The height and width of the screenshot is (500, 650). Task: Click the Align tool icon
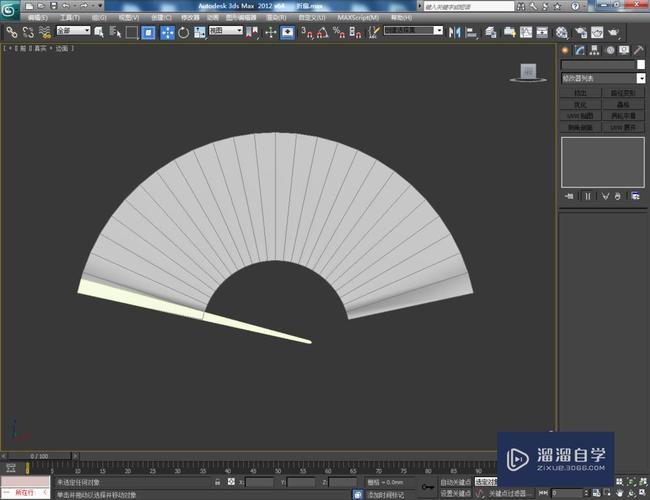tap(471, 32)
